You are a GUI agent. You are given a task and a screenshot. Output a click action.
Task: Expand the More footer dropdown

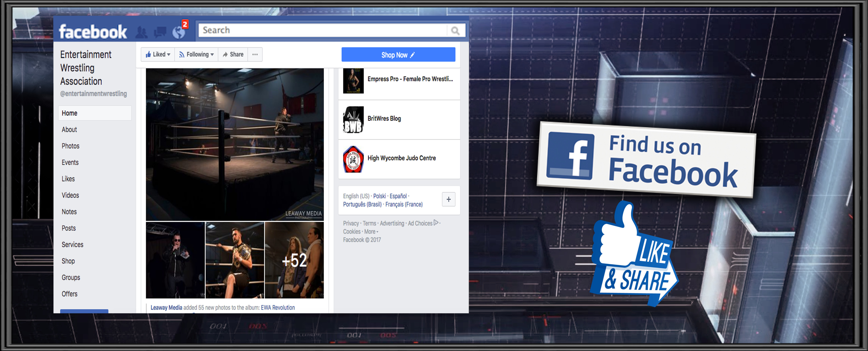pos(371,232)
